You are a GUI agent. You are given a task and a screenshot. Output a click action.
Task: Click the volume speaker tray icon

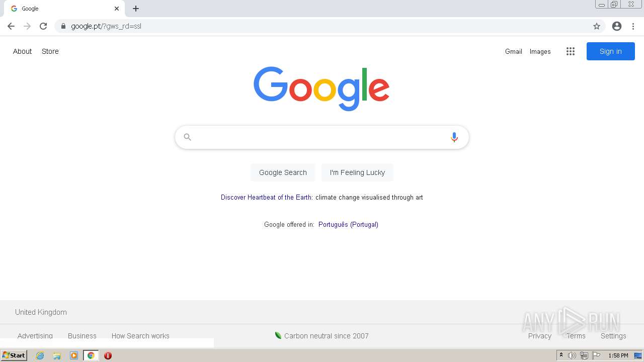pos(572,355)
